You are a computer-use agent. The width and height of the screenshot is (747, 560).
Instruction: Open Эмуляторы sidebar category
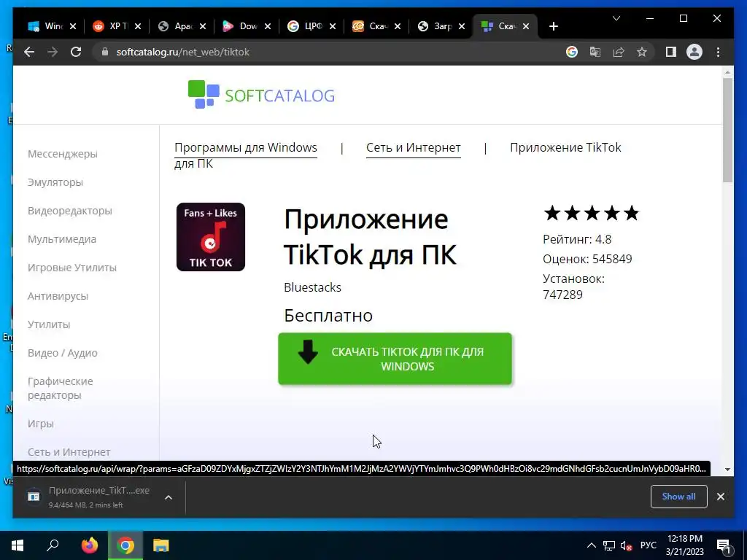click(55, 182)
